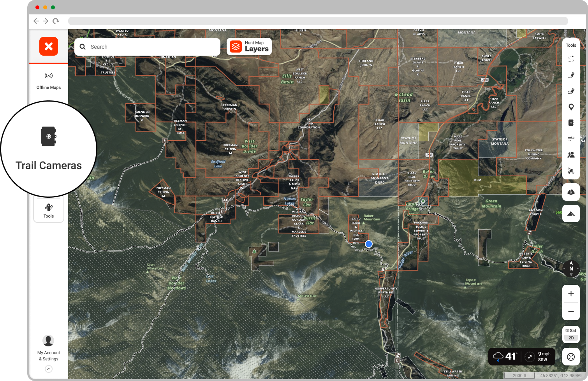The image size is (588, 381).
Task: Select the AMADON TERRY P parcel
Action: click(535, 212)
